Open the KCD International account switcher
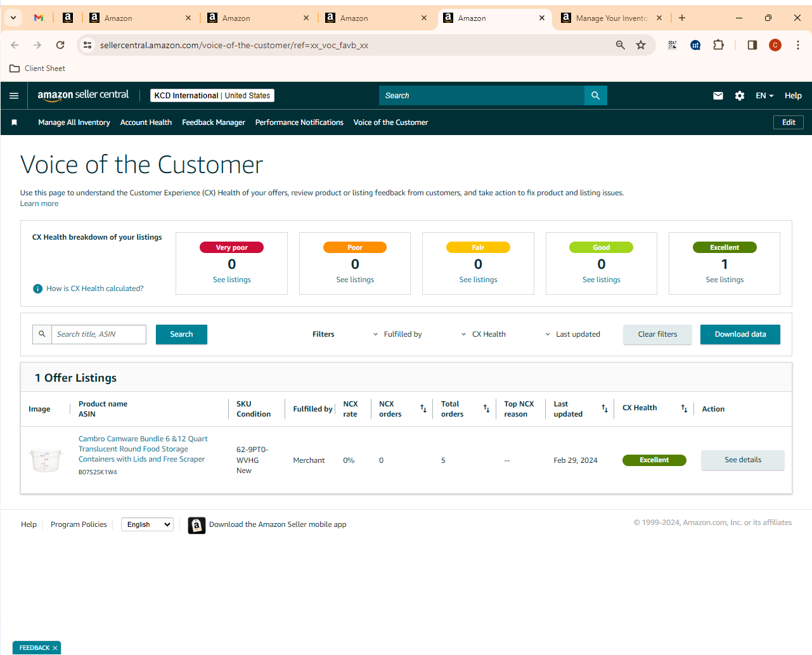Screen dimensions: 812x655 point(212,96)
